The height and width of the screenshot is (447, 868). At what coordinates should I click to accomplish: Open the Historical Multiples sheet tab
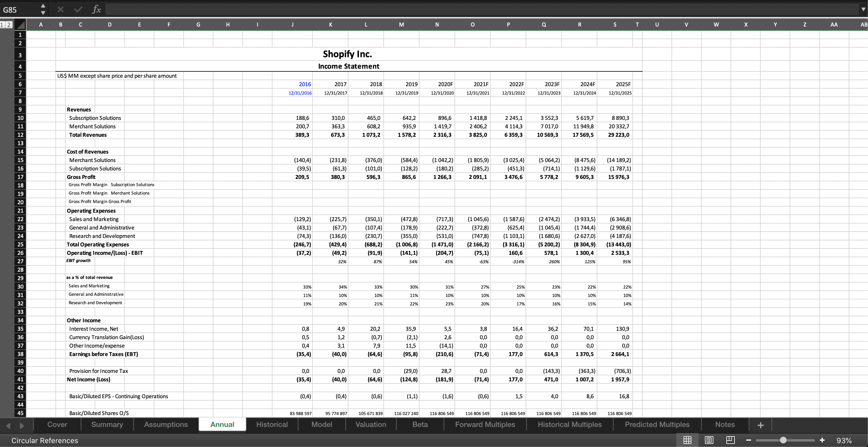click(x=570, y=424)
